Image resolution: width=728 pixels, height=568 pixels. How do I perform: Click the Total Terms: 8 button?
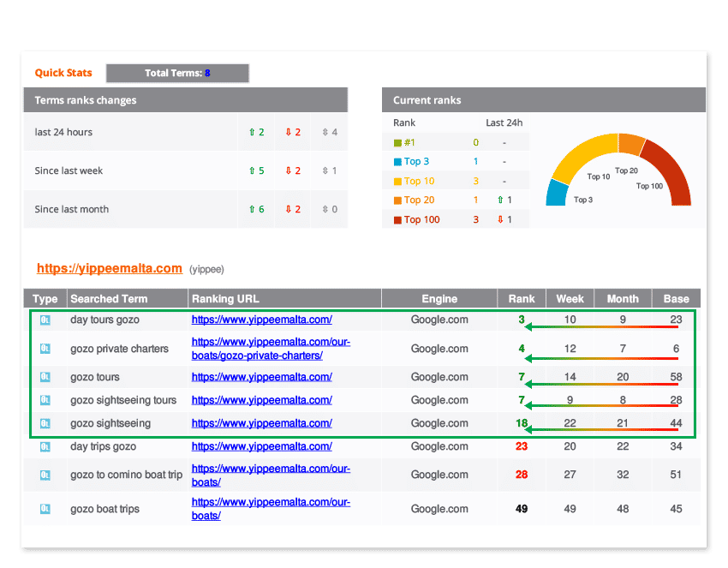pos(177,74)
